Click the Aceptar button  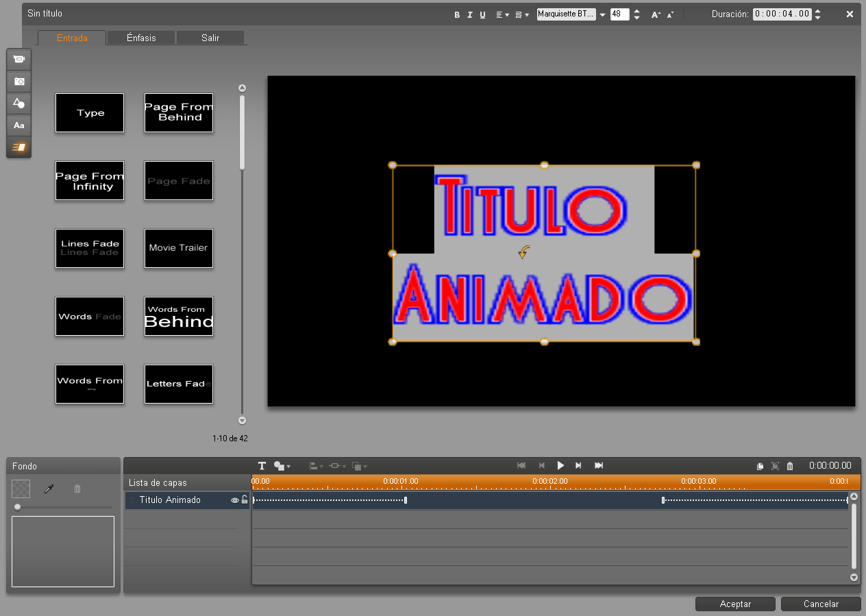tap(735, 604)
